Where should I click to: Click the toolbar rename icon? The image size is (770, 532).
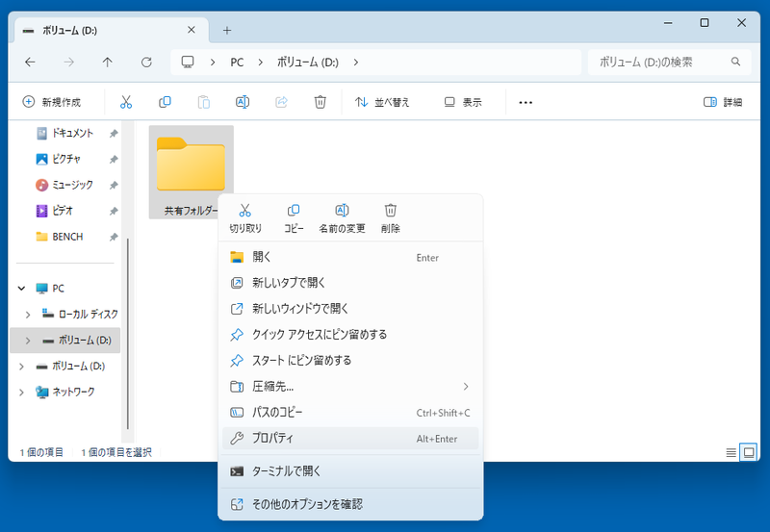(243, 102)
